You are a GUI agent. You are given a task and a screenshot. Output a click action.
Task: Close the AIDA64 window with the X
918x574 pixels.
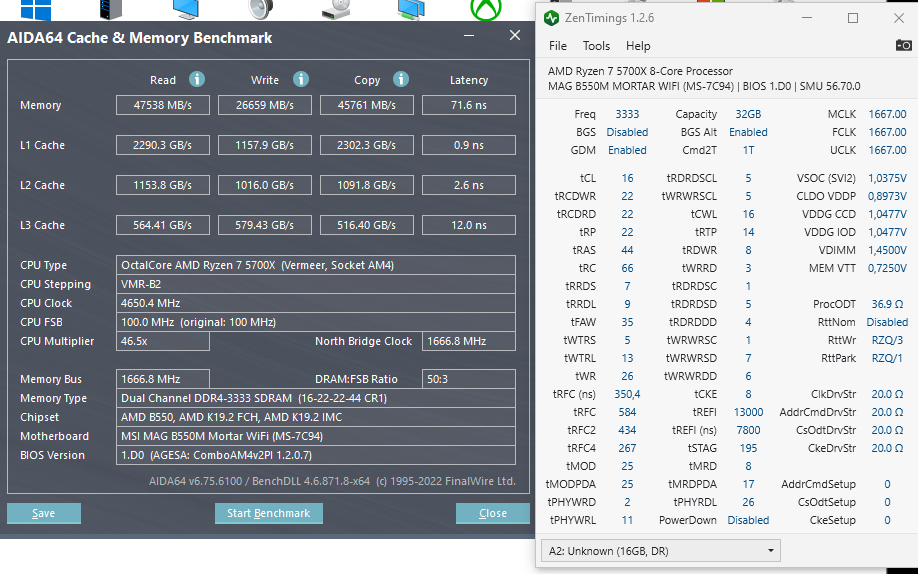[x=515, y=36]
